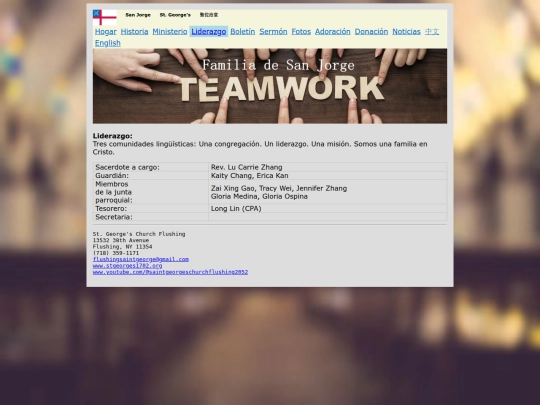Select the phone number (718) 359-1171
Image resolution: width=540 pixels, height=405 pixels.
pyautogui.click(x=116, y=253)
